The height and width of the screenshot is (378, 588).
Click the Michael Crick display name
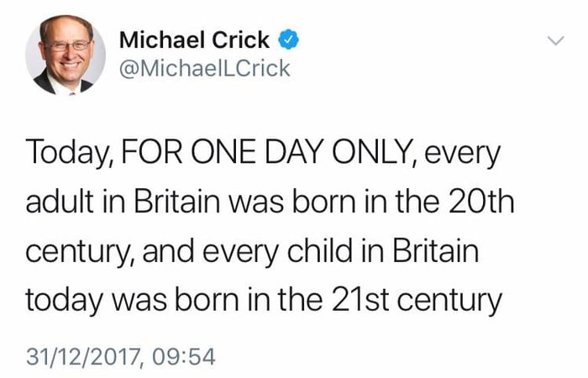194,39
